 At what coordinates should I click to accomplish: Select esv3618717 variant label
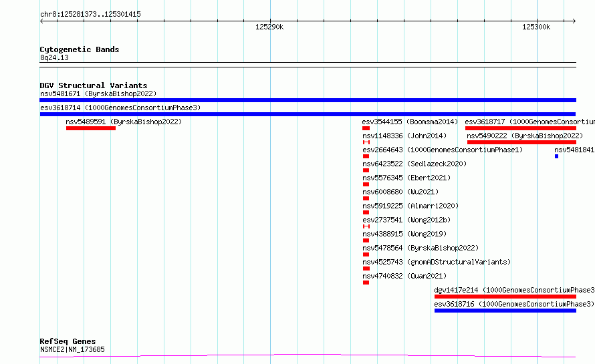(x=529, y=122)
